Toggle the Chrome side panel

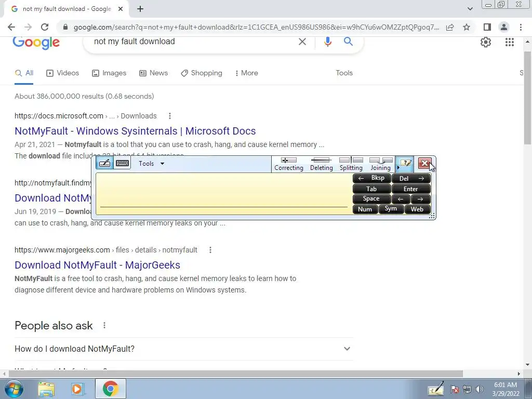(487, 27)
